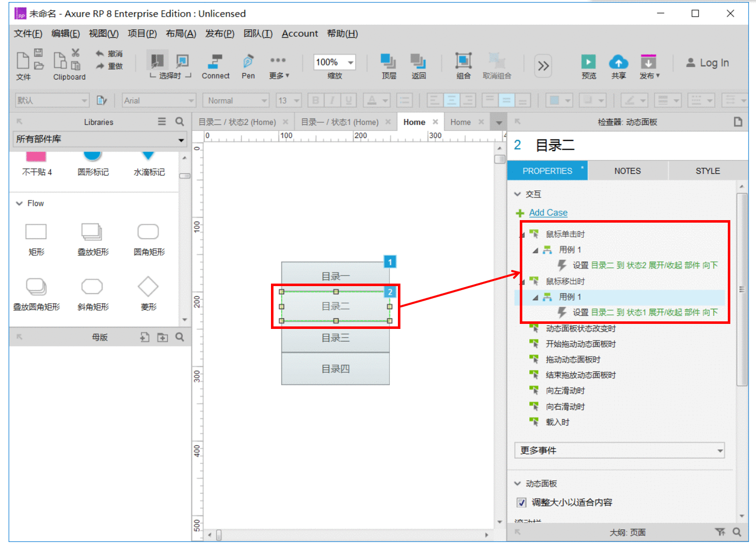Viewport: 756px width, 544px height.
Task: Open a file using the folder icon
Action: (39, 65)
